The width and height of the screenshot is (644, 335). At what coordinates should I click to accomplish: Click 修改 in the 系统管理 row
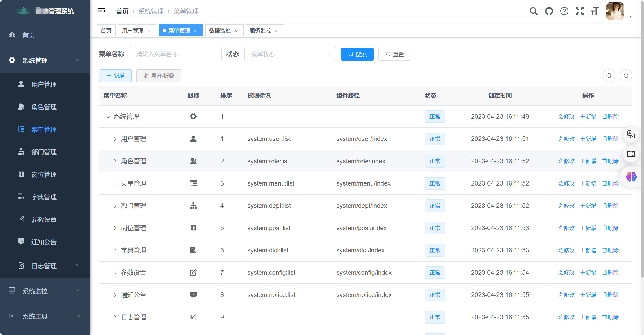(x=566, y=116)
